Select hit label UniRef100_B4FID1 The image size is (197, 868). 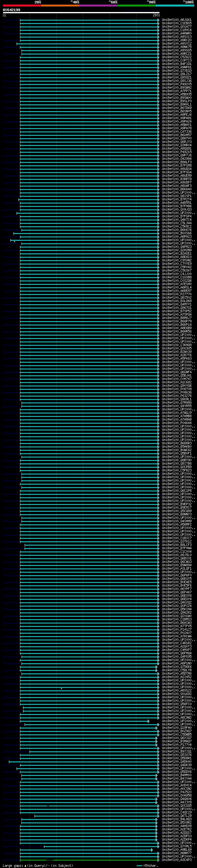pos(177,64)
